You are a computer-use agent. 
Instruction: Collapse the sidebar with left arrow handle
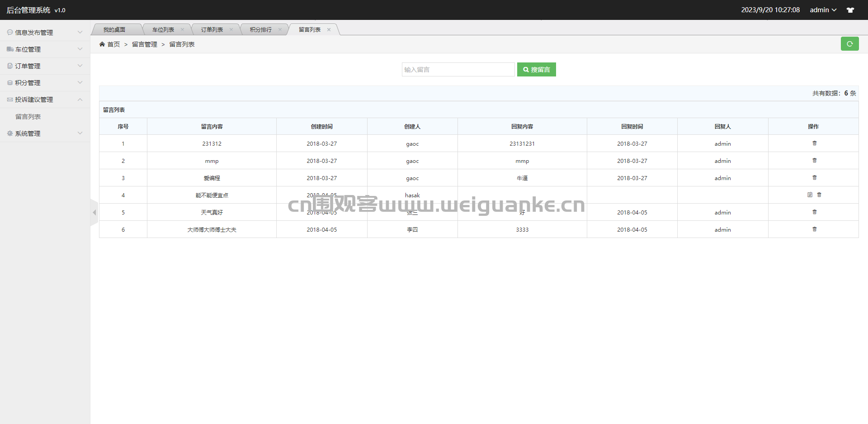click(94, 212)
